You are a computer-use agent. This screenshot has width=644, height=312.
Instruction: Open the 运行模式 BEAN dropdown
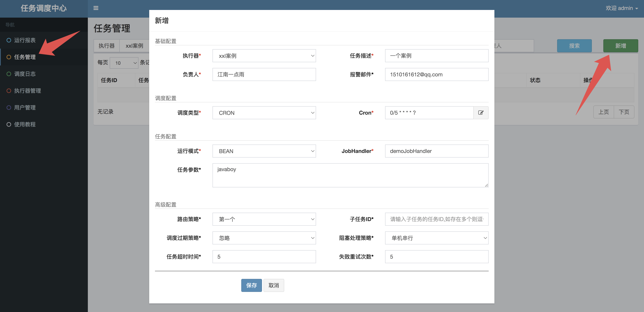(x=264, y=151)
